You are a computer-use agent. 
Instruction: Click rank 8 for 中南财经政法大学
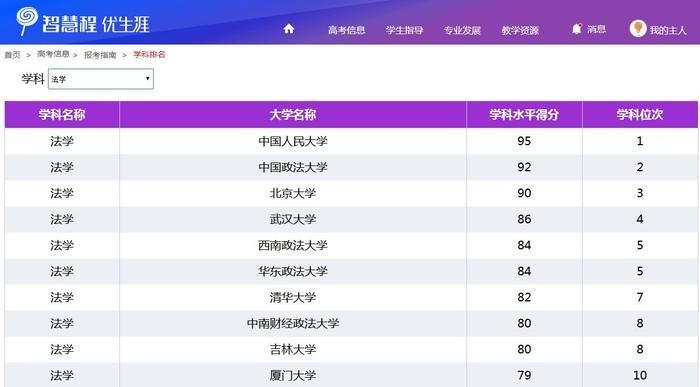[x=640, y=323]
